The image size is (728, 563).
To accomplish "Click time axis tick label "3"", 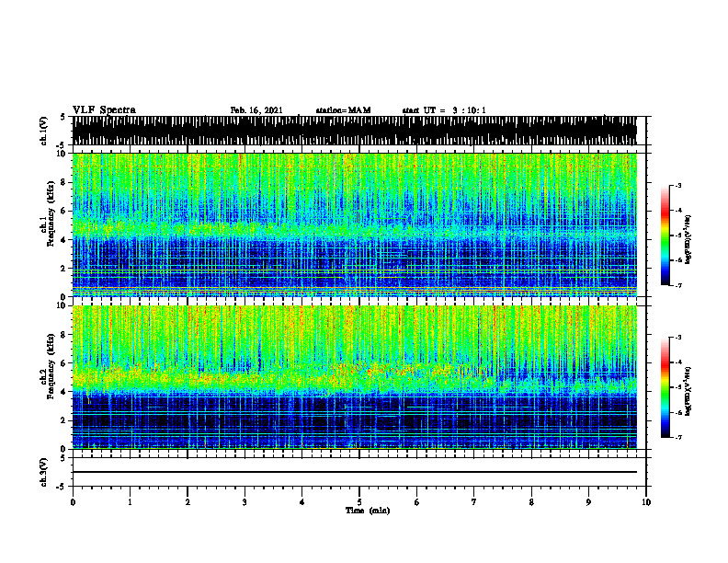I will (x=245, y=502).
